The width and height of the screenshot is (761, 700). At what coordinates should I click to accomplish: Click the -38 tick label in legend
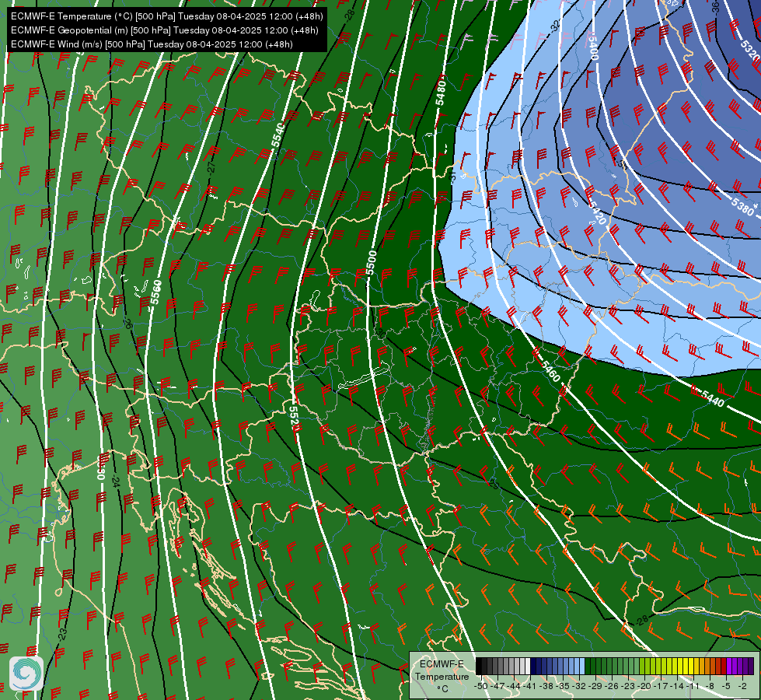click(547, 686)
